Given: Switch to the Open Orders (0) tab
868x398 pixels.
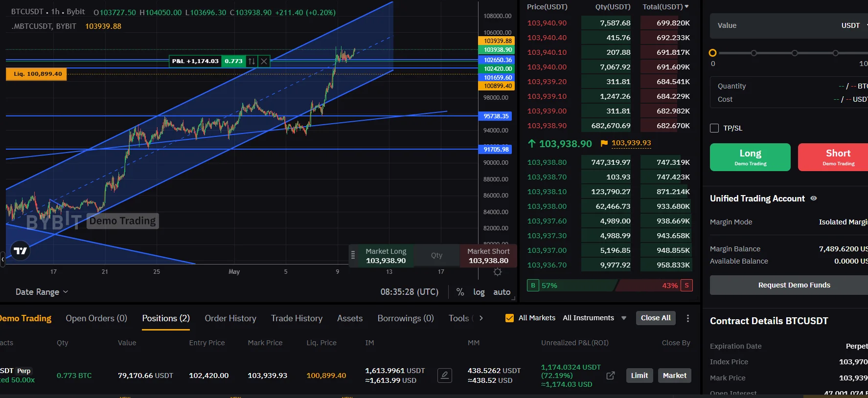Looking at the screenshot, I should [x=96, y=318].
